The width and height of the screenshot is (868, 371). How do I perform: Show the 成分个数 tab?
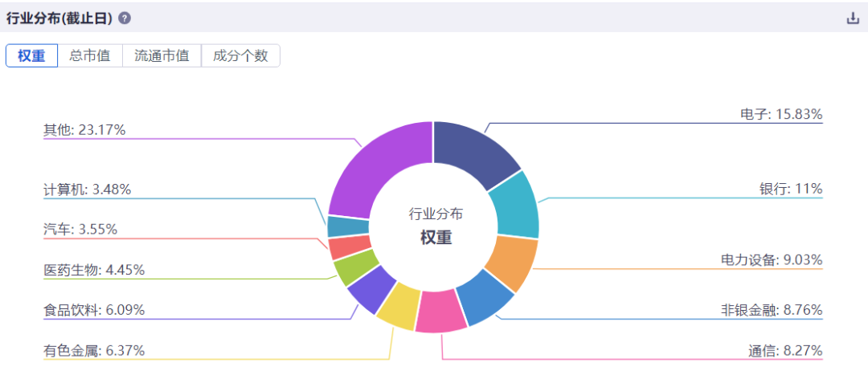(241, 56)
